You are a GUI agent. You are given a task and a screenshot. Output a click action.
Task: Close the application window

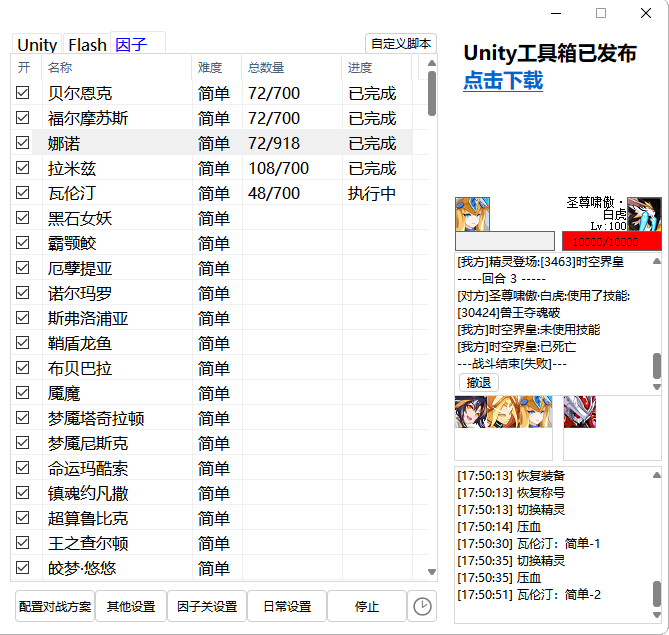[646, 13]
